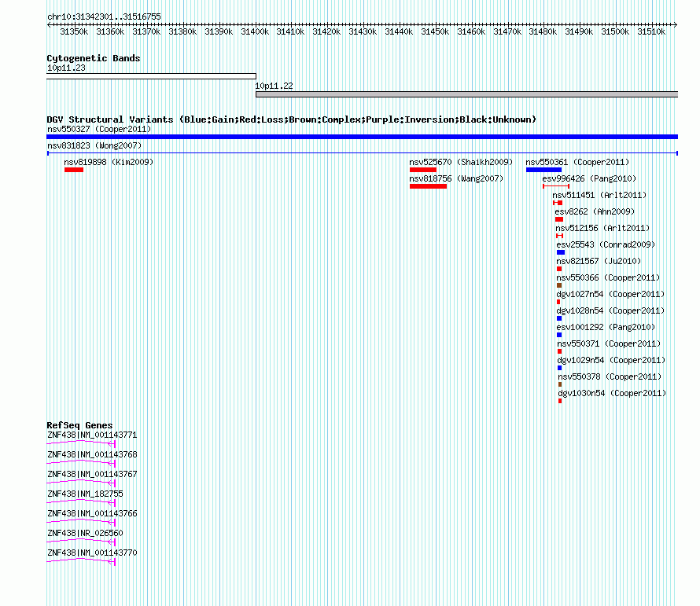
Task: Click the blue box of esv25543 (Conrad2009)
Action: (561, 252)
